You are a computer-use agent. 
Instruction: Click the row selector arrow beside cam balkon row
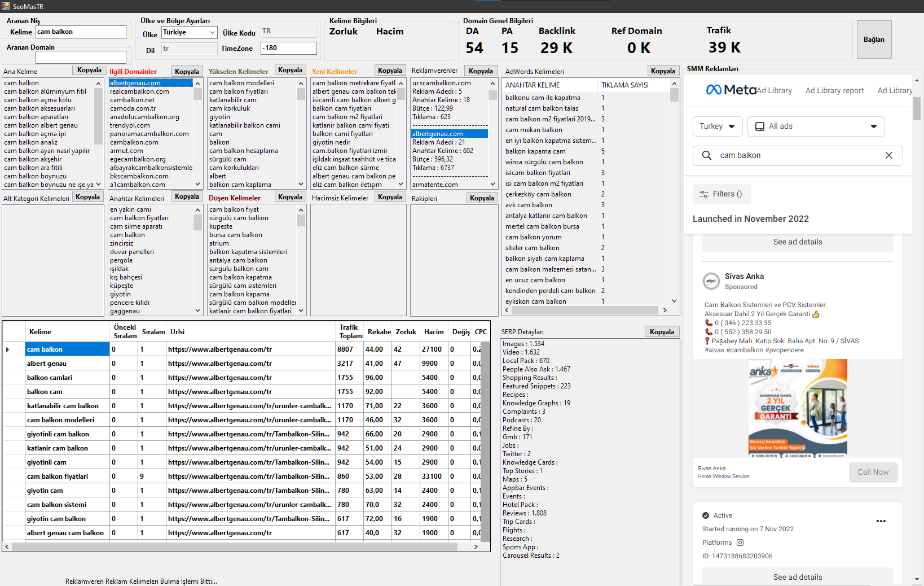pyautogui.click(x=7, y=349)
